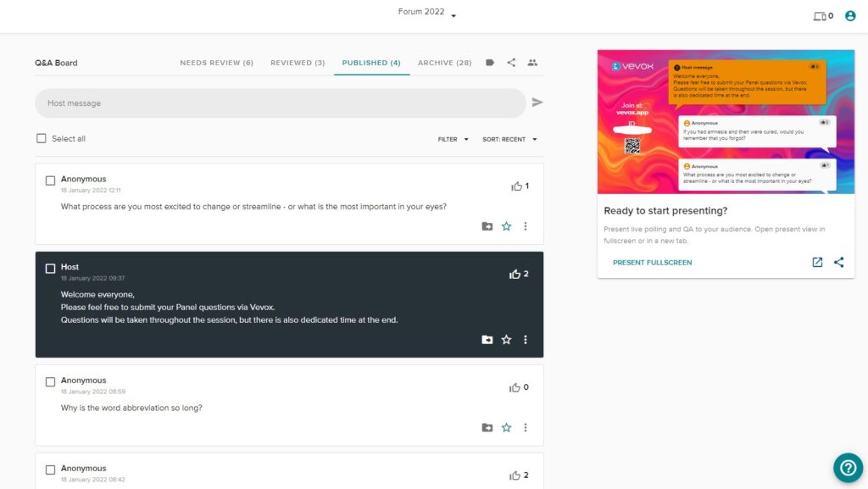This screenshot has height=489, width=868.
Task: Click 'Ready to start presenting?' heading
Action: [x=665, y=211]
